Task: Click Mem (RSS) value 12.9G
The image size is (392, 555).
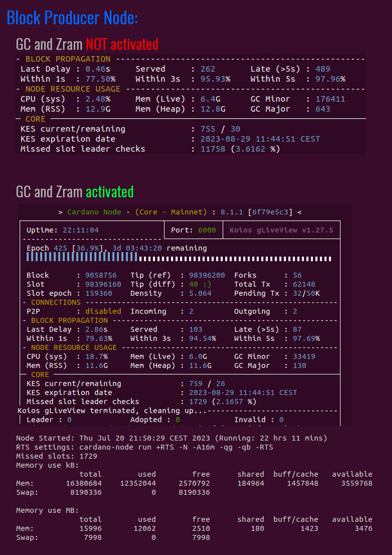Action: pos(98,109)
